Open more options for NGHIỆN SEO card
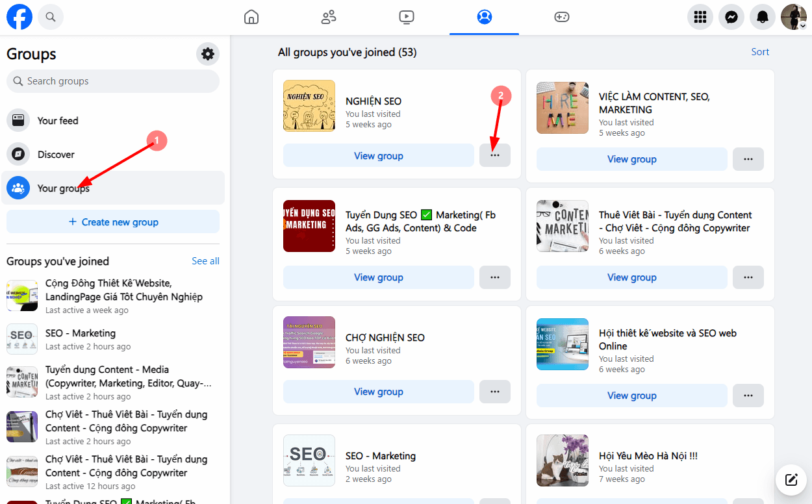Screen dimensions: 812x504 coord(495,156)
